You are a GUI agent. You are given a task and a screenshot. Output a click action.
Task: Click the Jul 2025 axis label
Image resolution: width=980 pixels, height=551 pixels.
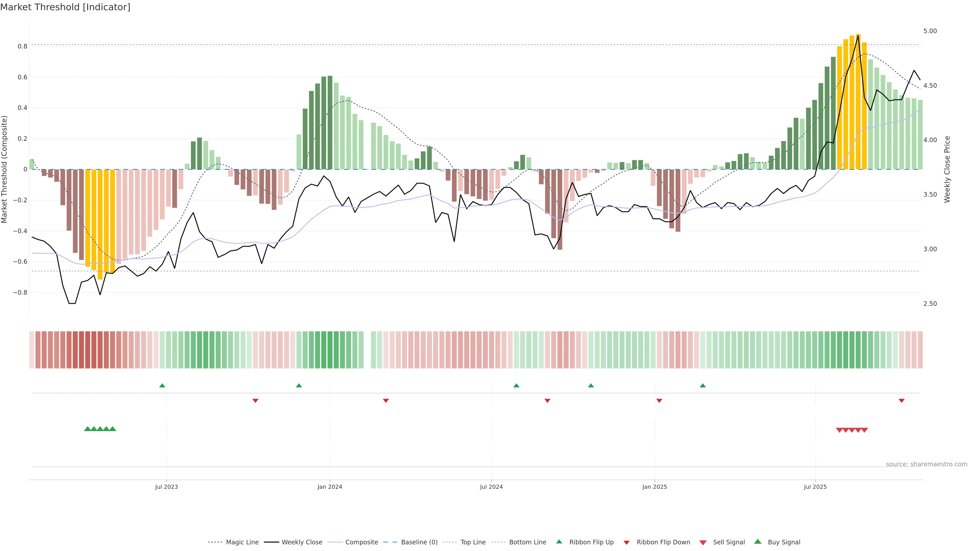[x=815, y=487]
